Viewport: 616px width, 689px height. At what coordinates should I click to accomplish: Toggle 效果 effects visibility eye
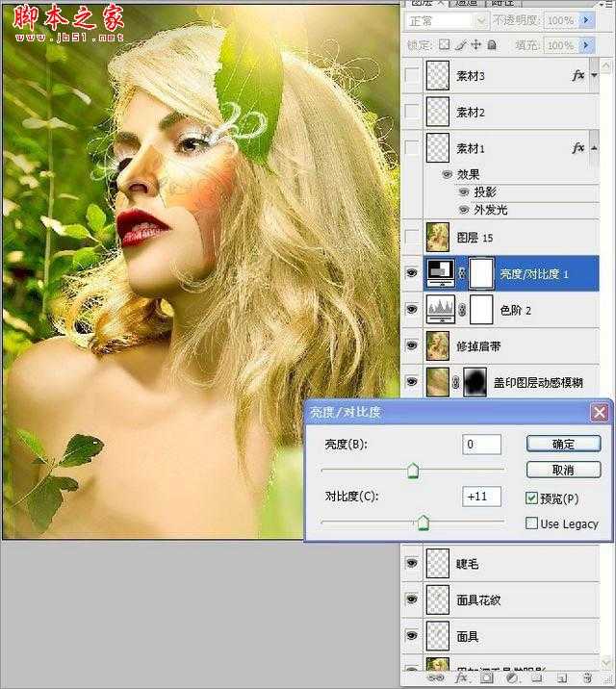click(448, 174)
